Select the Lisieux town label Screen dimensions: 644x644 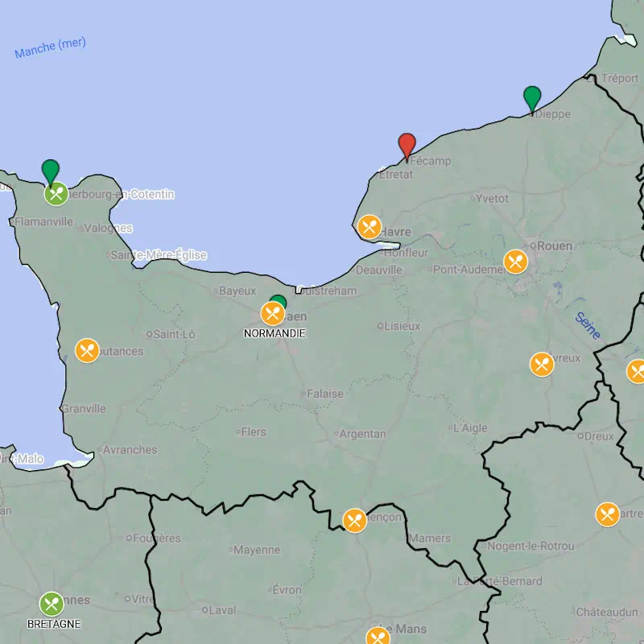[x=402, y=326]
